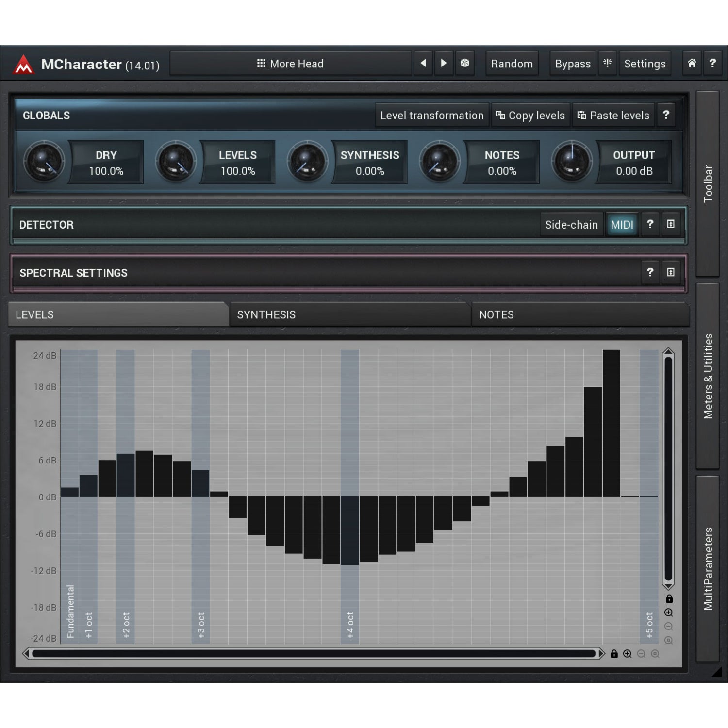The height and width of the screenshot is (728, 728).
Task: Open the Globals help question mark
Action: (666, 115)
